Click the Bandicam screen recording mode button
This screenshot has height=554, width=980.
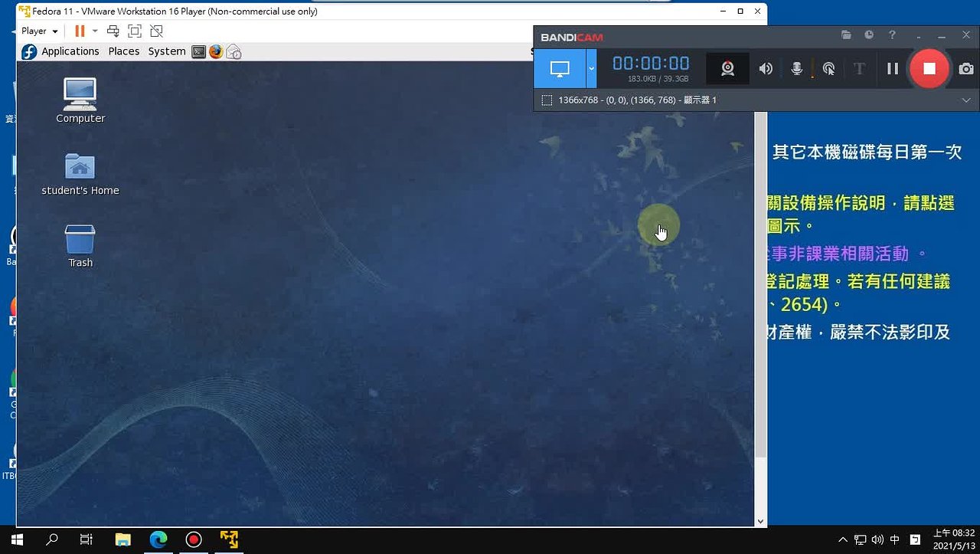(560, 69)
